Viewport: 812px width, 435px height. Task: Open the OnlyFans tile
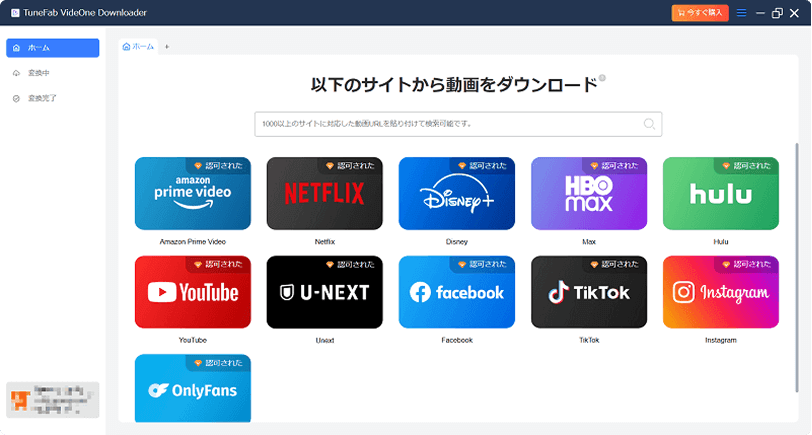[193, 388]
